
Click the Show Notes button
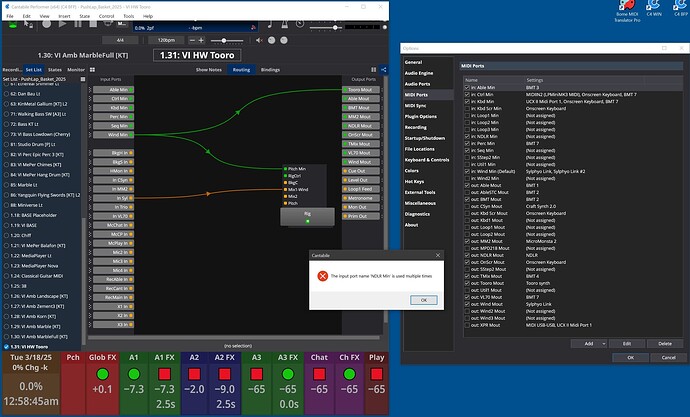point(209,70)
